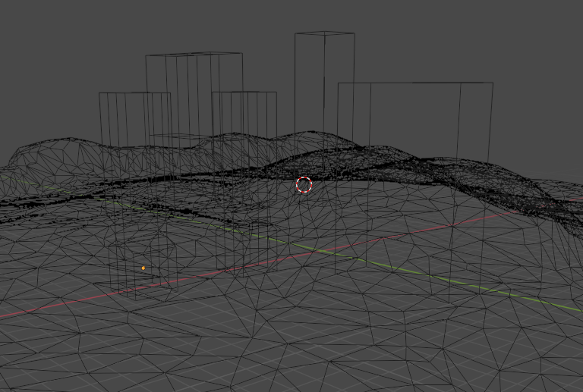Viewport: 583px width, 392px height.
Task: Click the right vertical edge of wide box
Action: click(x=493, y=121)
